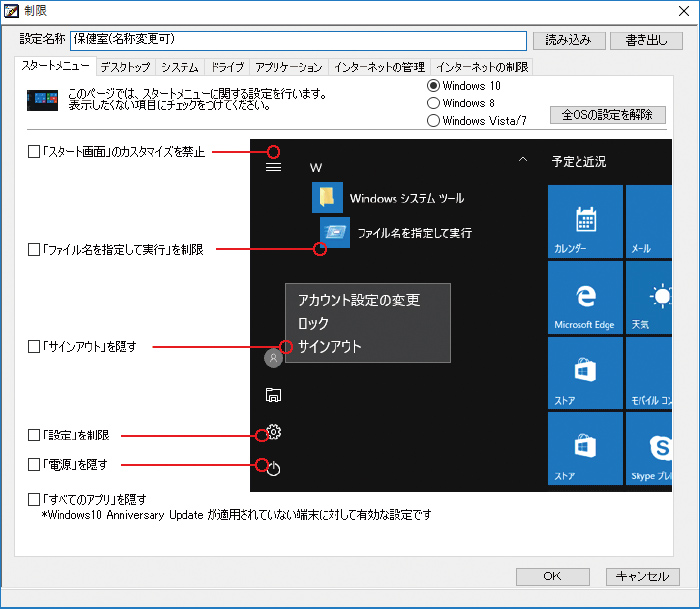Click the letter W group header
This screenshot has width=700, height=609.
316,168
